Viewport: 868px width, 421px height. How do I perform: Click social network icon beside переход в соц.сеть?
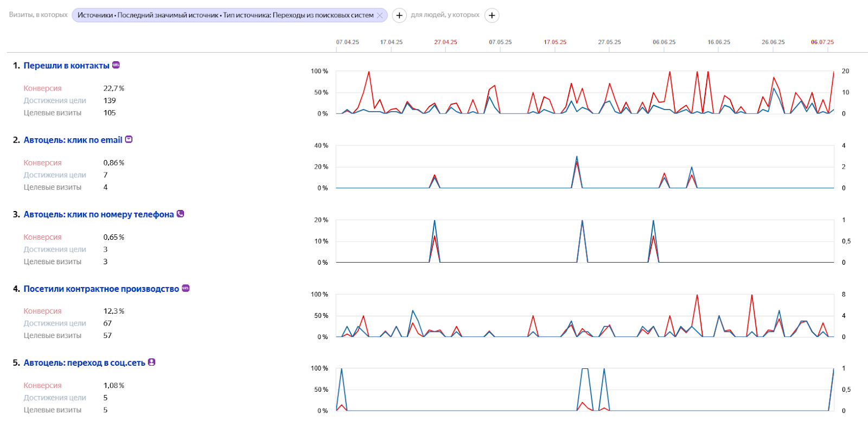click(152, 362)
